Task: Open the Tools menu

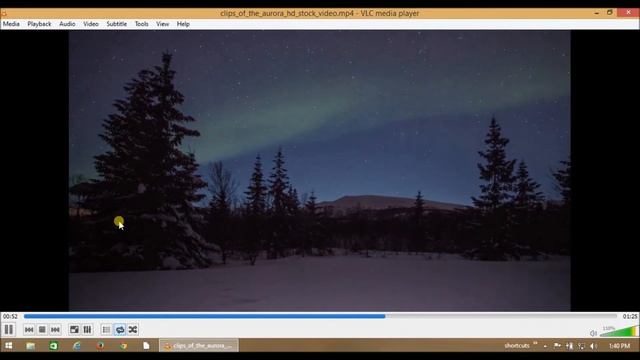Action: [x=142, y=24]
